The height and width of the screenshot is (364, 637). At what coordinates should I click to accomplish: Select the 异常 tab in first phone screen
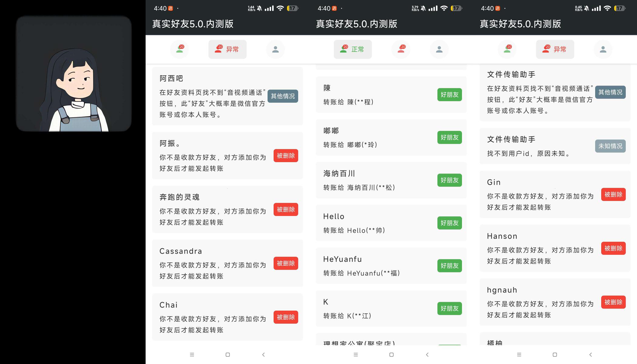[227, 49]
